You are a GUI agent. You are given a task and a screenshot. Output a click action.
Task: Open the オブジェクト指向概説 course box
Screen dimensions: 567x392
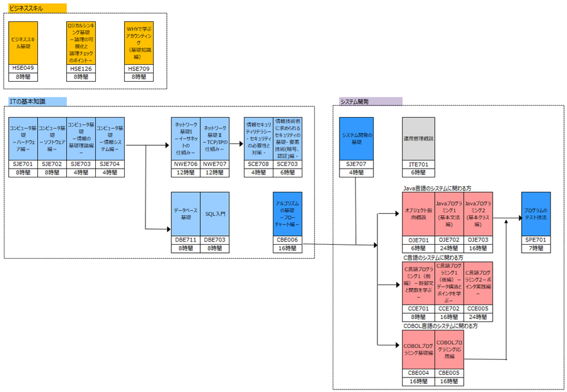(x=418, y=214)
